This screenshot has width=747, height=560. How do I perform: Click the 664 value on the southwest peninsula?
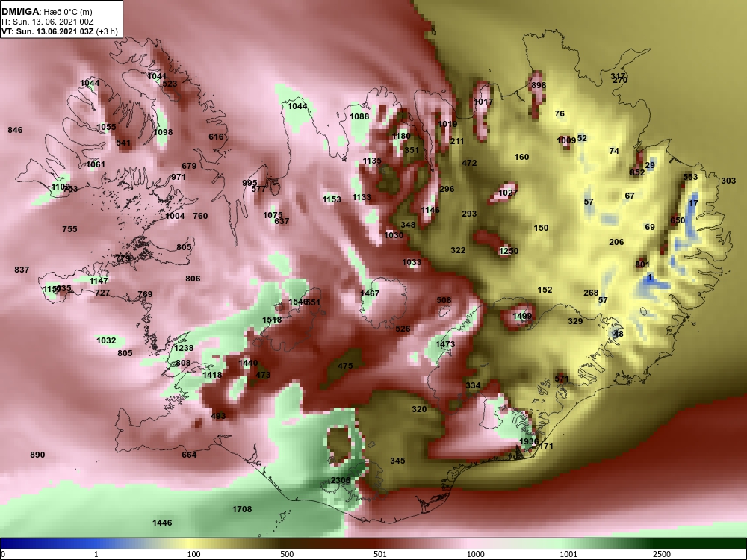189,455
